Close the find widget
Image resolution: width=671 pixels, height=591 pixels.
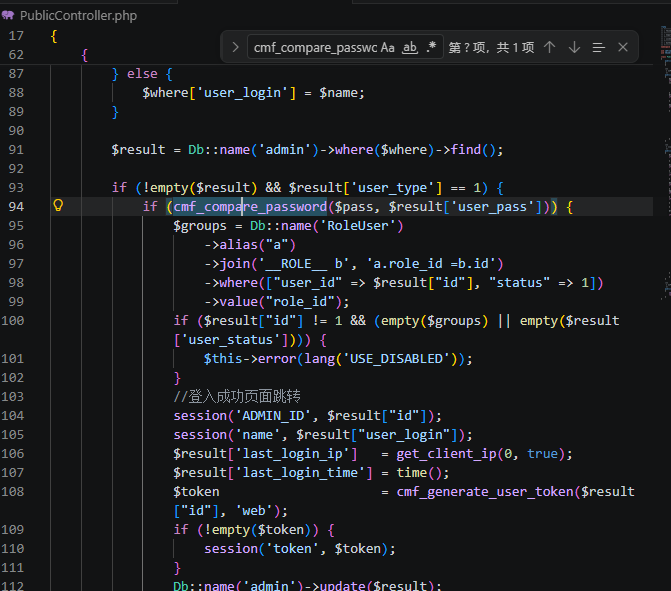[623, 47]
